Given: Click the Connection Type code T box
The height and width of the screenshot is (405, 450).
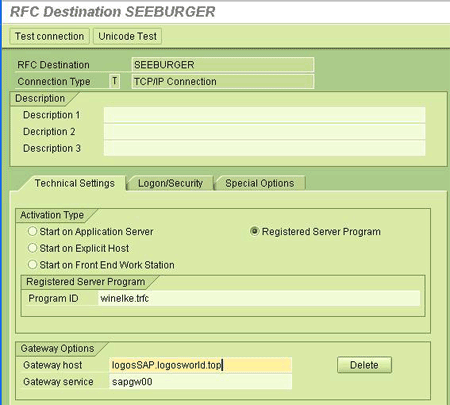Looking at the screenshot, I should [x=114, y=81].
